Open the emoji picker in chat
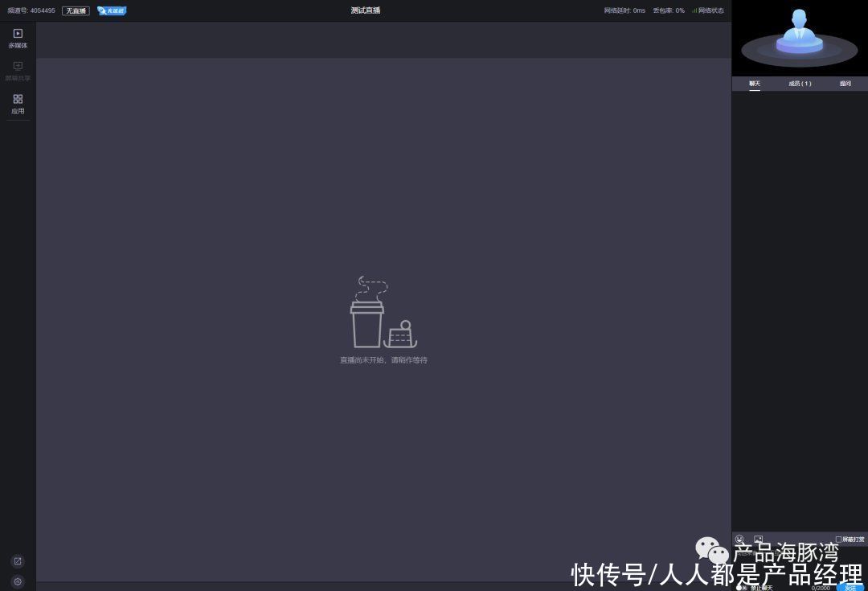 (739, 540)
